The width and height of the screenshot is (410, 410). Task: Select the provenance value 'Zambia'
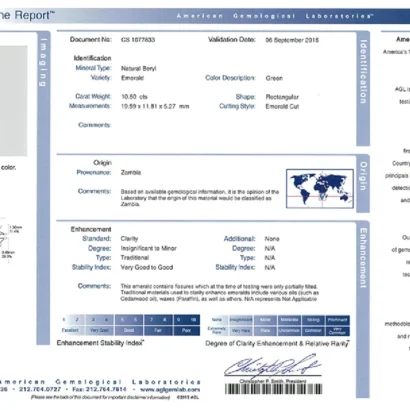[131, 173]
